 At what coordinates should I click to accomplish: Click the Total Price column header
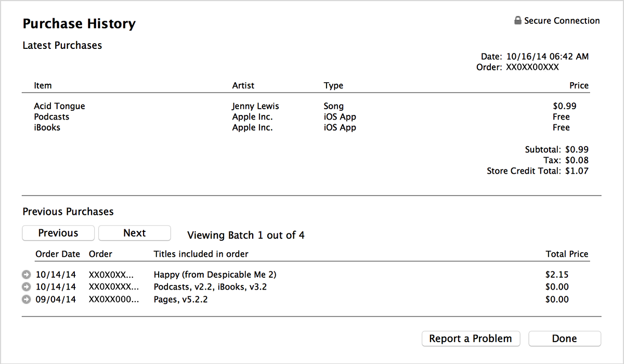coord(567,254)
